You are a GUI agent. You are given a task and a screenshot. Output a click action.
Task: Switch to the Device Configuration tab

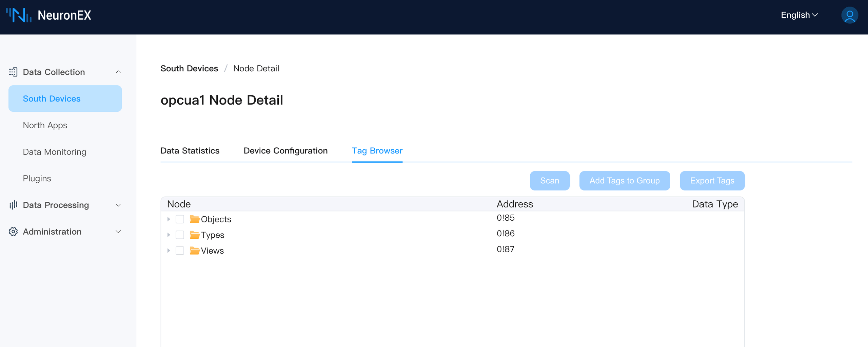pos(285,151)
